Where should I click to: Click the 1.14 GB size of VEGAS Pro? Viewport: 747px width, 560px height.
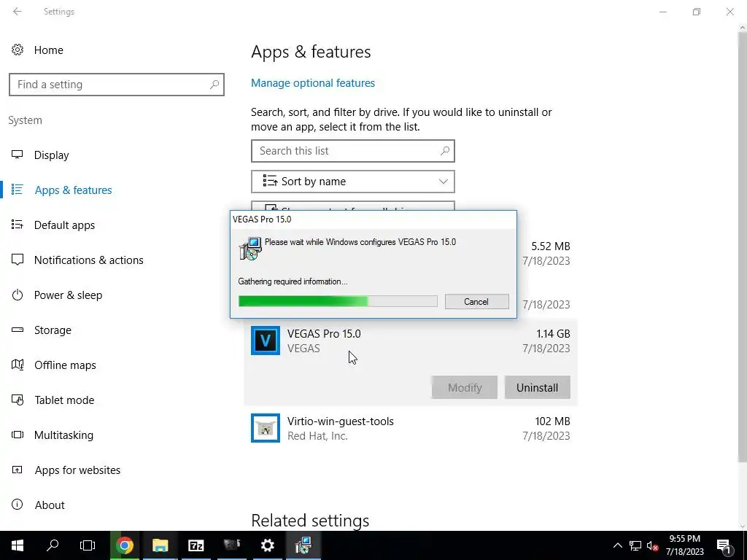(x=553, y=334)
